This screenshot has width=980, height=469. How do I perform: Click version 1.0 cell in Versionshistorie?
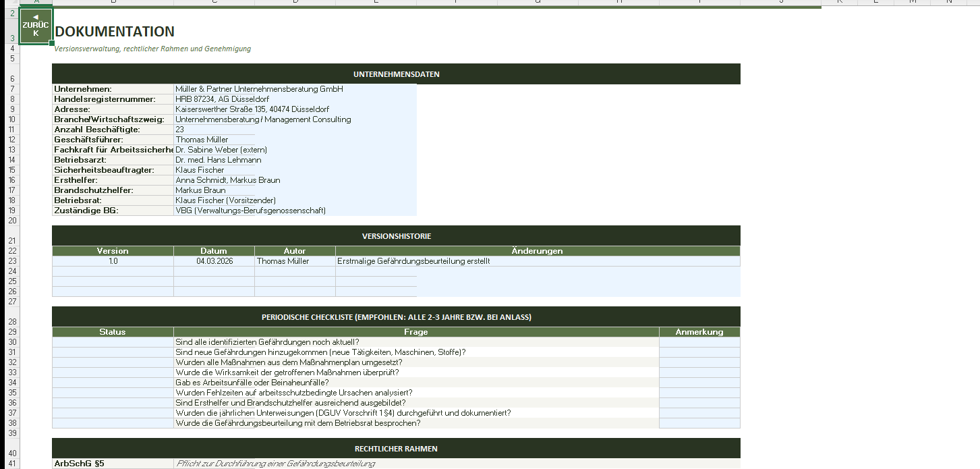(113, 261)
